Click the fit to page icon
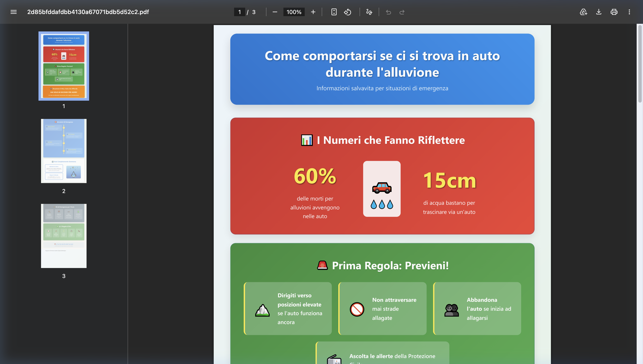Screen dimensions: 643x364 click(334, 12)
